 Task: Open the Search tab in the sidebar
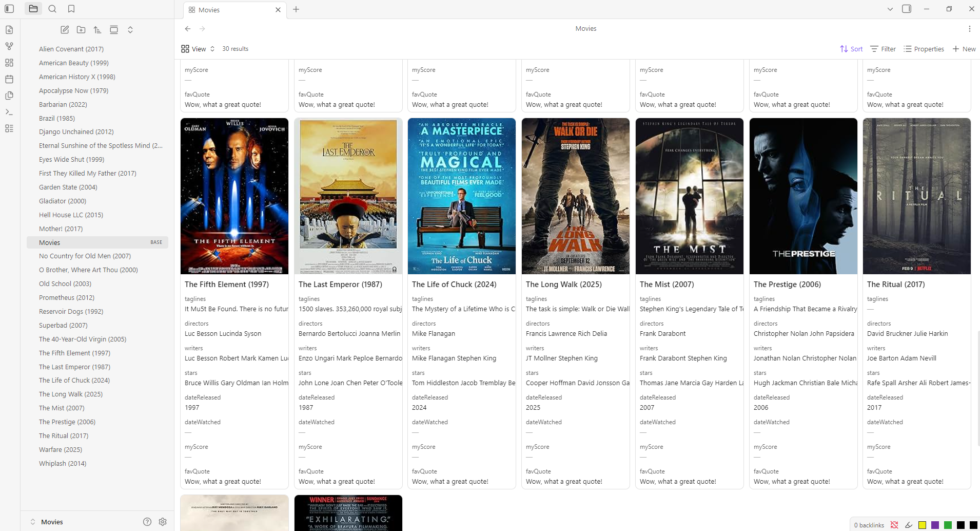52,9
